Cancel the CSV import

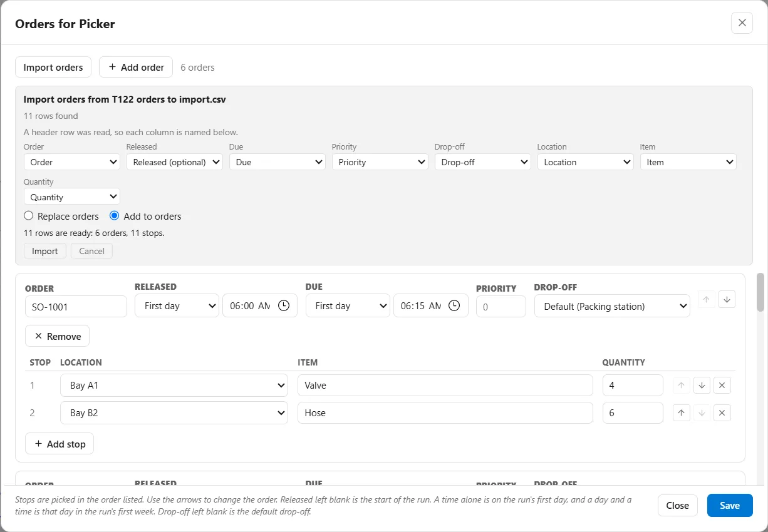click(x=91, y=251)
